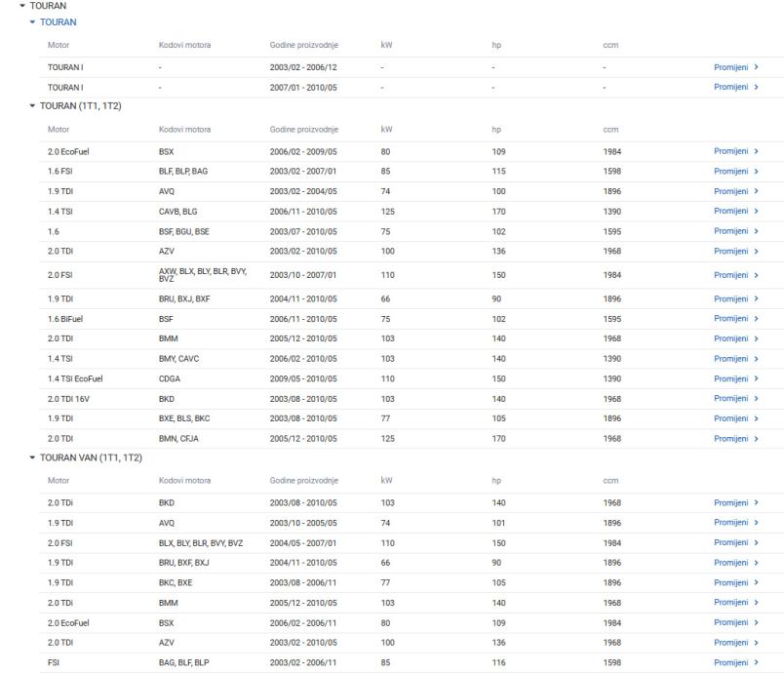Click hp value 101 in VAN AVQ row
The height and width of the screenshot is (673, 784).
click(x=498, y=523)
